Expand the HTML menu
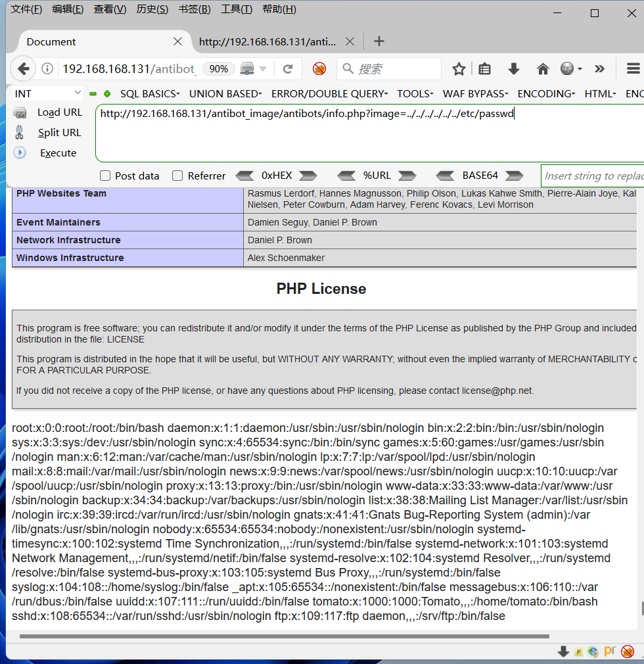This screenshot has height=664, width=644. point(600,93)
